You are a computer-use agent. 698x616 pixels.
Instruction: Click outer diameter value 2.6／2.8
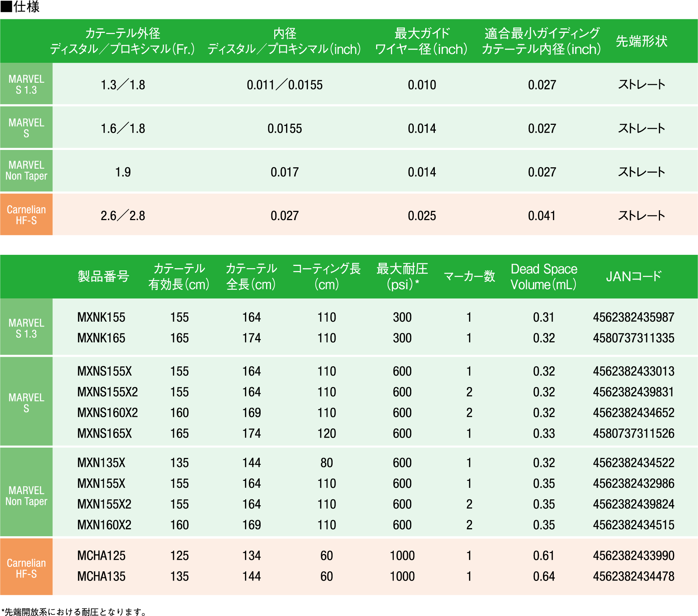click(x=123, y=216)
